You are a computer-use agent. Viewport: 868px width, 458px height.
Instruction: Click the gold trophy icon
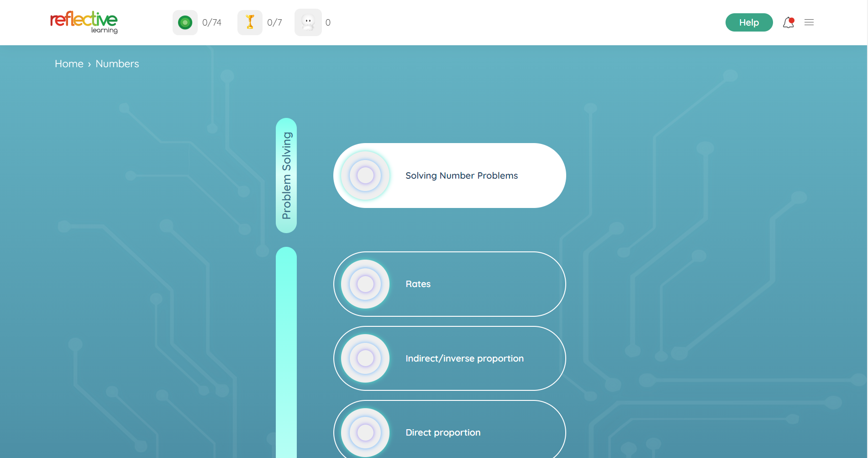(250, 22)
